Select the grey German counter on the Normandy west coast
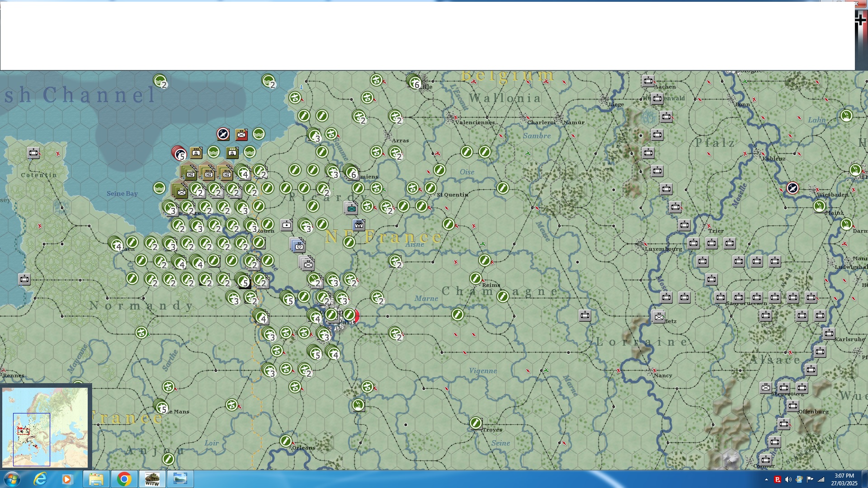 point(24,279)
